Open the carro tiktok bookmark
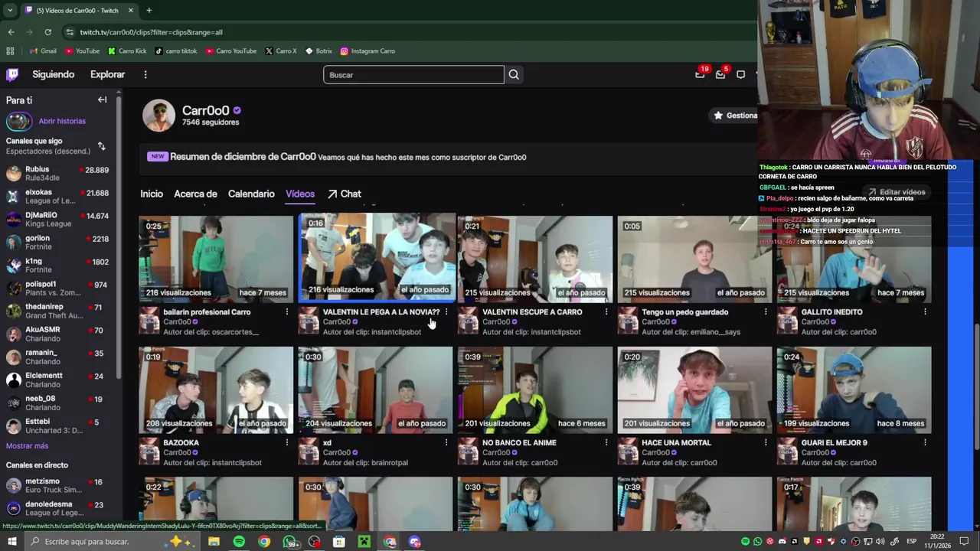 175,51
